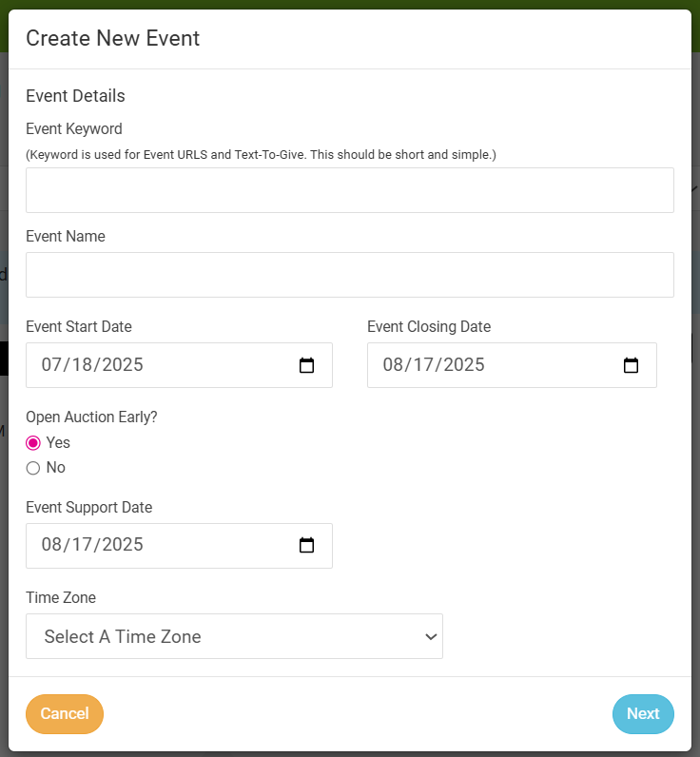Focus the Event Name text field
The image size is (700, 757).
tap(350, 275)
